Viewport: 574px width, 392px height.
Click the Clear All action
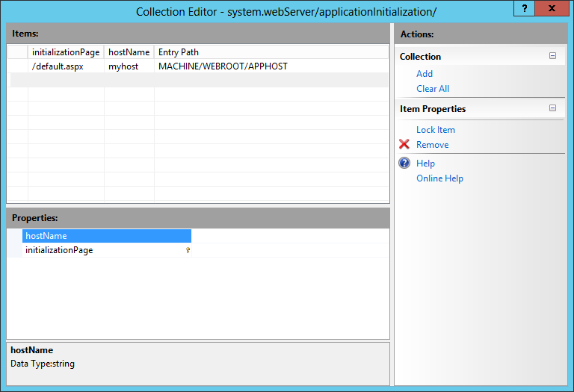433,89
